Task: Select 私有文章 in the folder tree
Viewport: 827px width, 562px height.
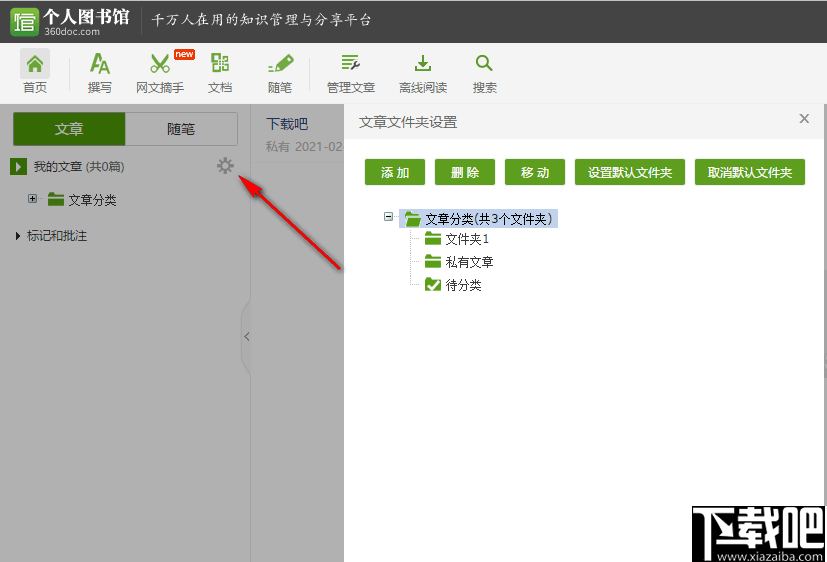Action: coord(469,262)
